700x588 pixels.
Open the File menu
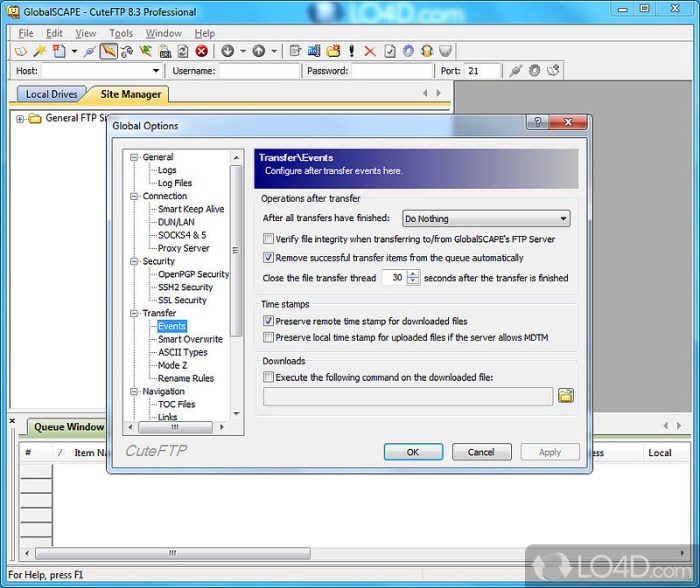click(26, 33)
